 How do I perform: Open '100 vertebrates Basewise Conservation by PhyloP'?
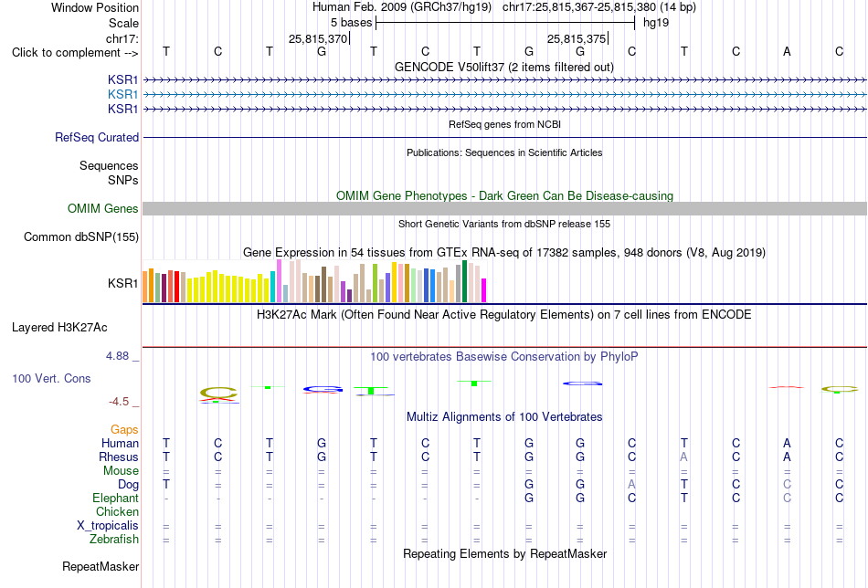[x=503, y=357]
